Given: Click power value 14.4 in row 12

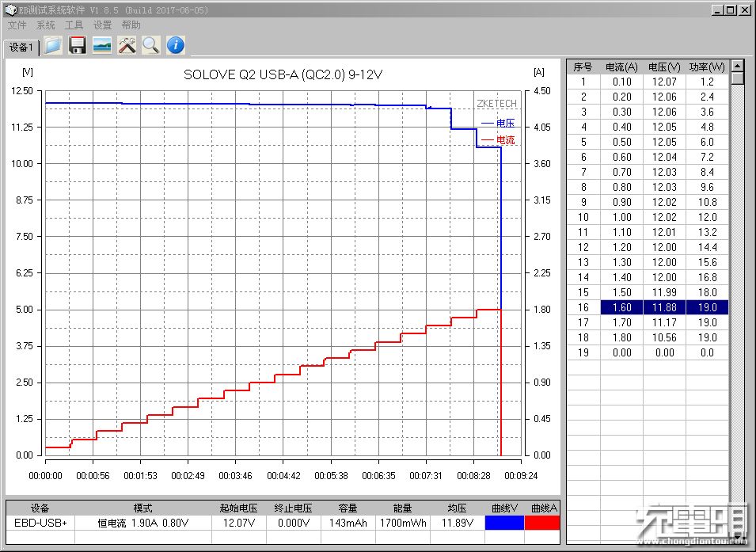Looking at the screenshot, I should point(707,247).
